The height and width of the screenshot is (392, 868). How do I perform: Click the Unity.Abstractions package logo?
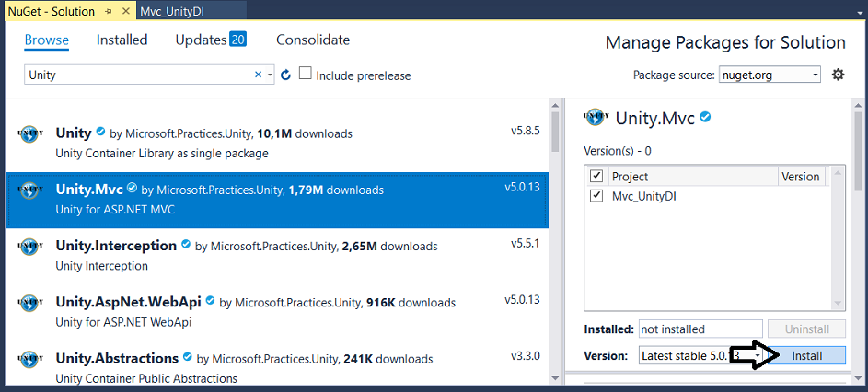click(x=29, y=359)
